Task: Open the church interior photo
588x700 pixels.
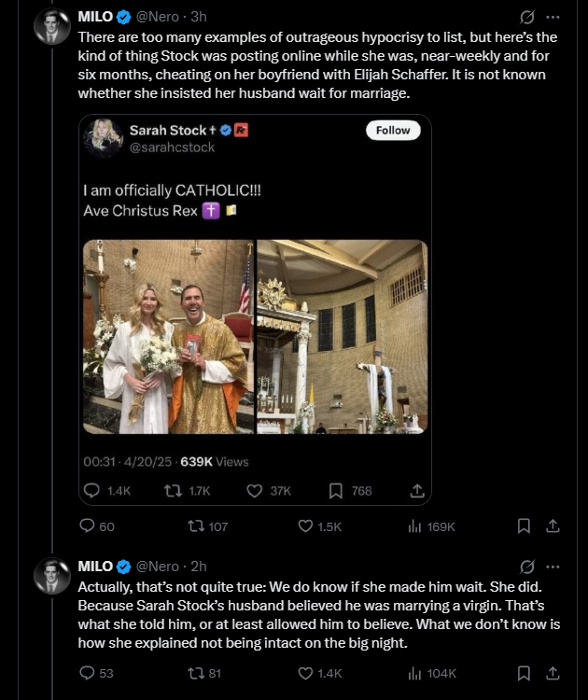Action: coord(342,337)
